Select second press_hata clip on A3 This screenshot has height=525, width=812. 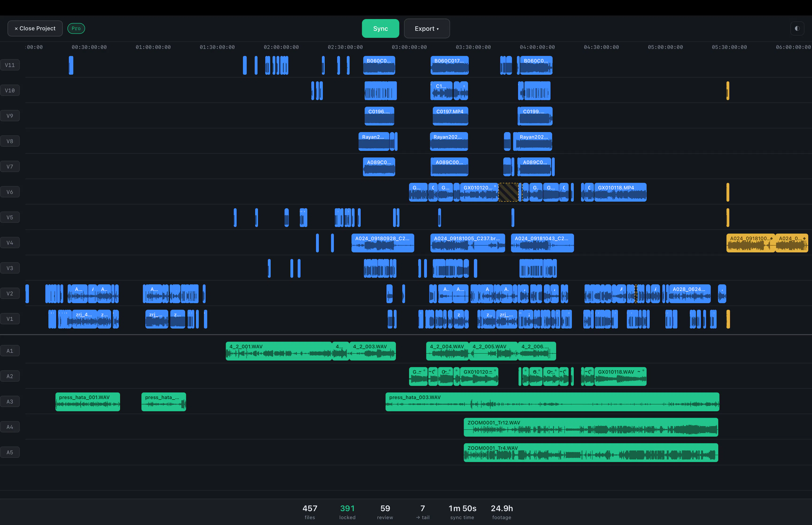tap(164, 402)
